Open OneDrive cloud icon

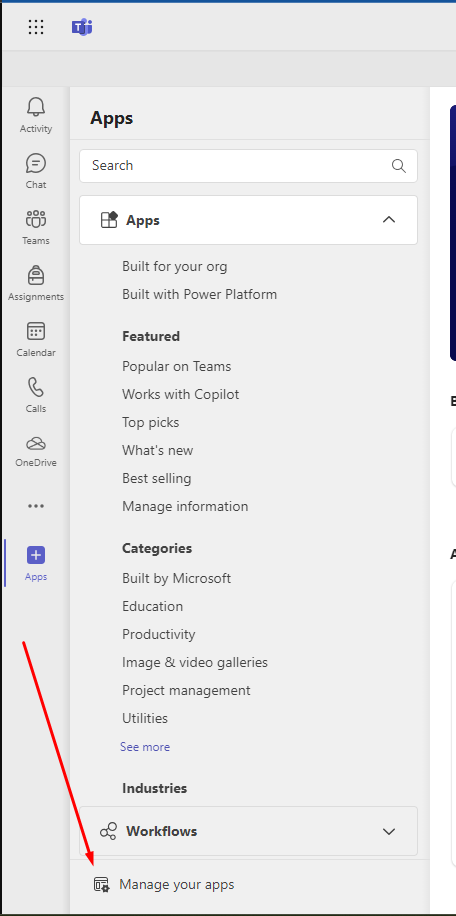[x=36, y=443]
